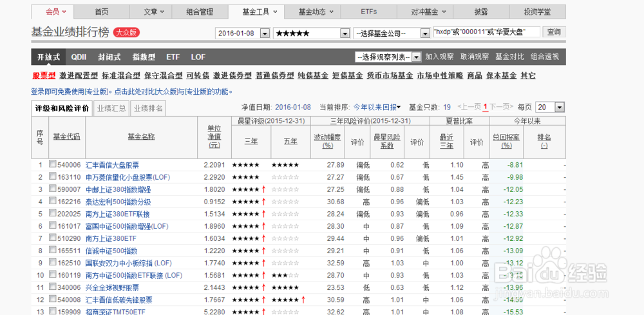The image size is (644, 315).
Task: Click 组合透视 button
Action: coord(545,57)
